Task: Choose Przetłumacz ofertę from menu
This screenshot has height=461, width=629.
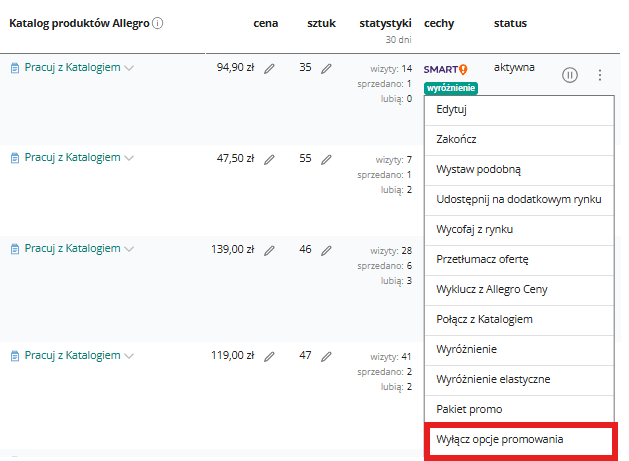Action: (x=519, y=260)
